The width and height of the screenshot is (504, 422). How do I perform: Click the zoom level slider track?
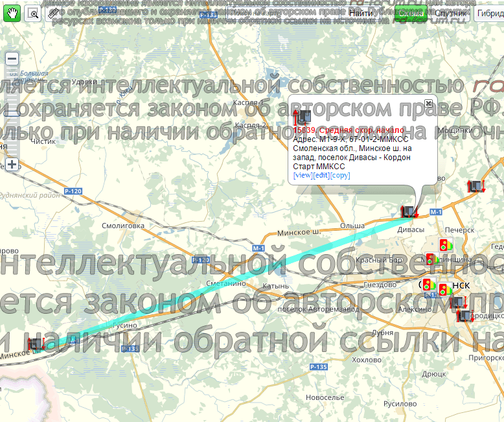point(12,110)
